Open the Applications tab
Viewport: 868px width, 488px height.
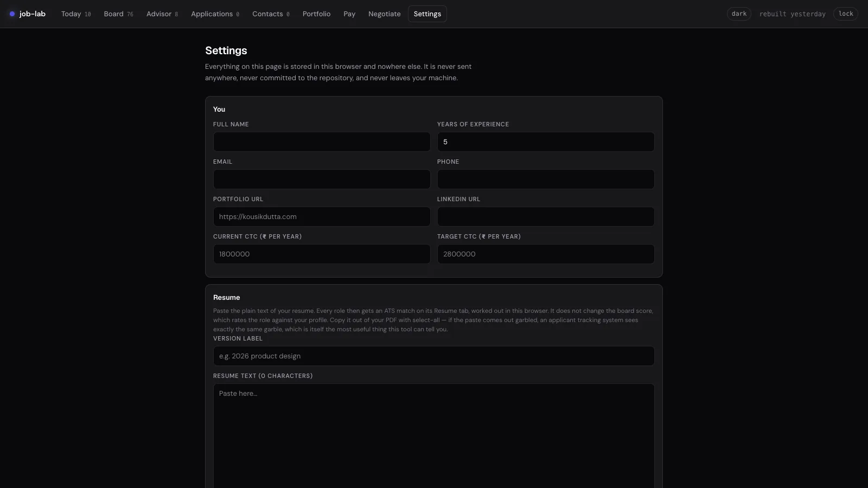(215, 14)
